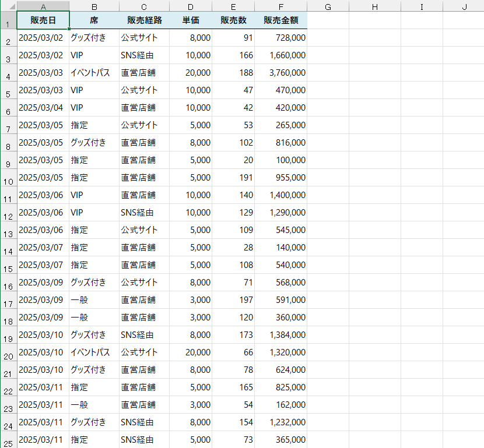Screen dimensions: 484x448
Task: Click the 単価 header cell
Action: (191, 20)
